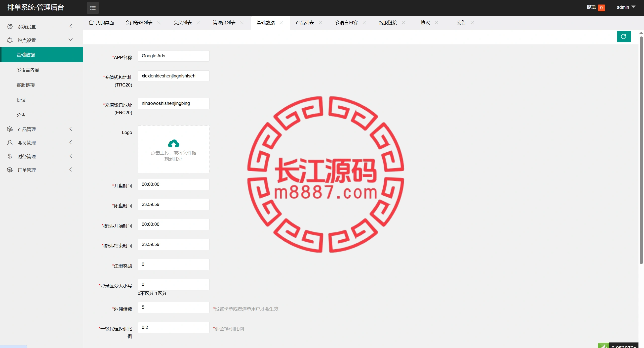
Task: Switch to the 协议 tab
Action: [x=425, y=23]
